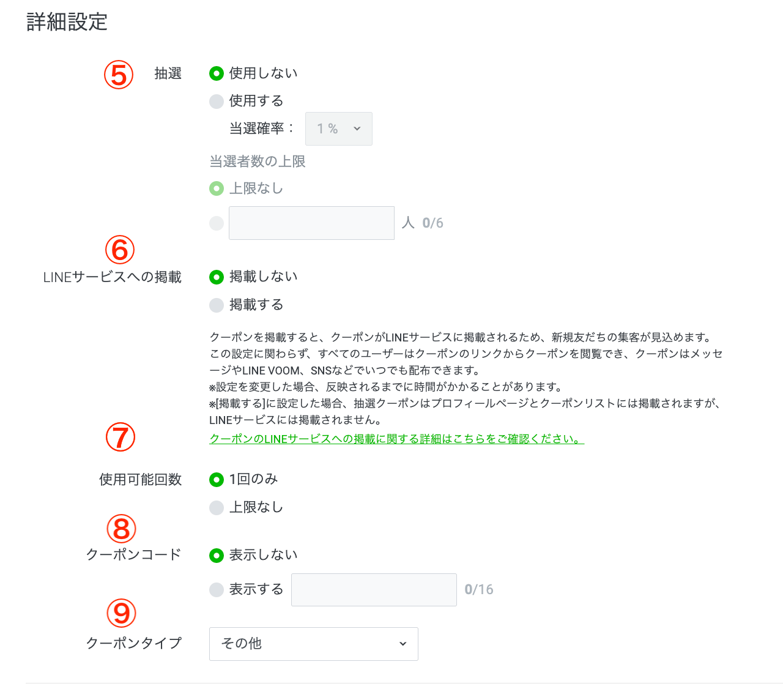
Task: Select '使用しない' for 抽選
Action: click(x=217, y=73)
